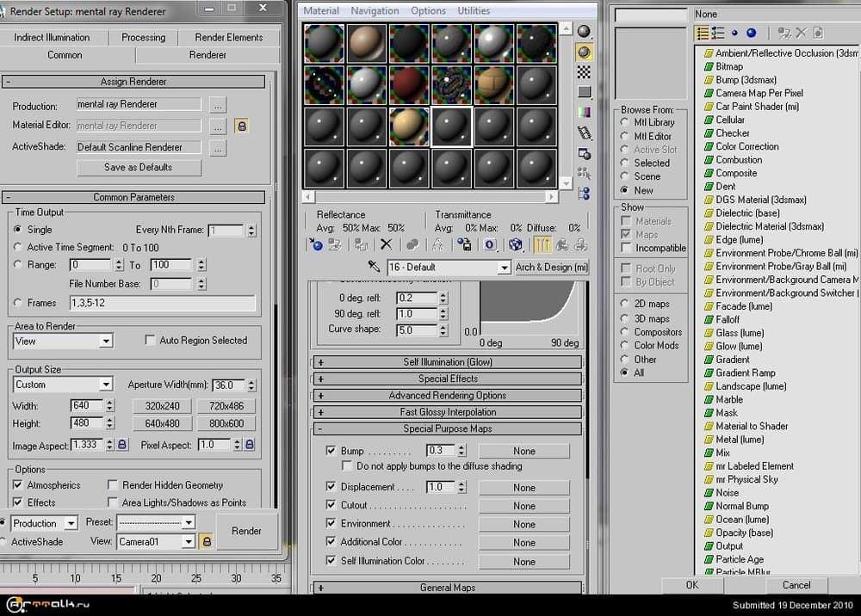
Task: Click the Go to Parent icon
Action: click(x=561, y=244)
